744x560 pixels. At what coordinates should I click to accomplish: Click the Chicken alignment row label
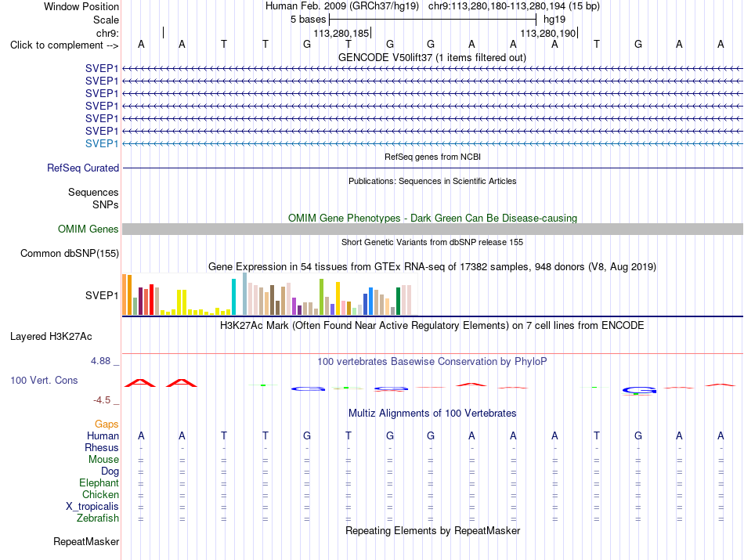[100, 494]
